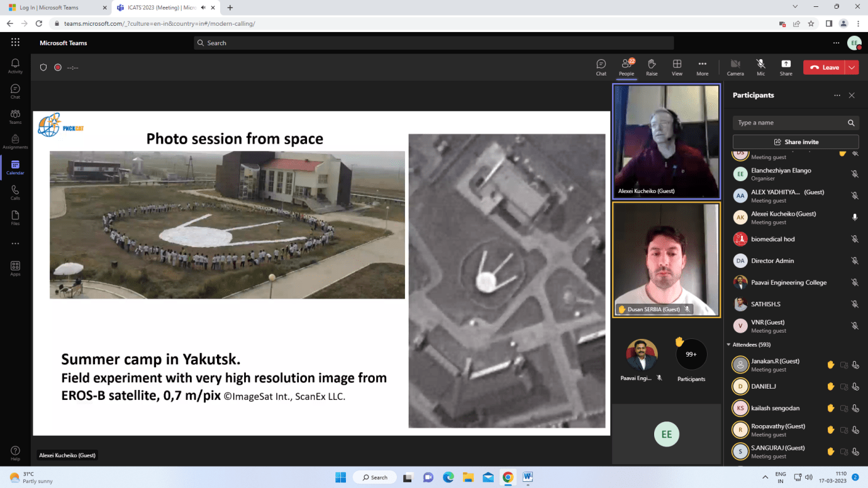The width and height of the screenshot is (868, 488).
Task: Switch to the Log In Microsoft Teams tab
Action: (x=55, y=8)
